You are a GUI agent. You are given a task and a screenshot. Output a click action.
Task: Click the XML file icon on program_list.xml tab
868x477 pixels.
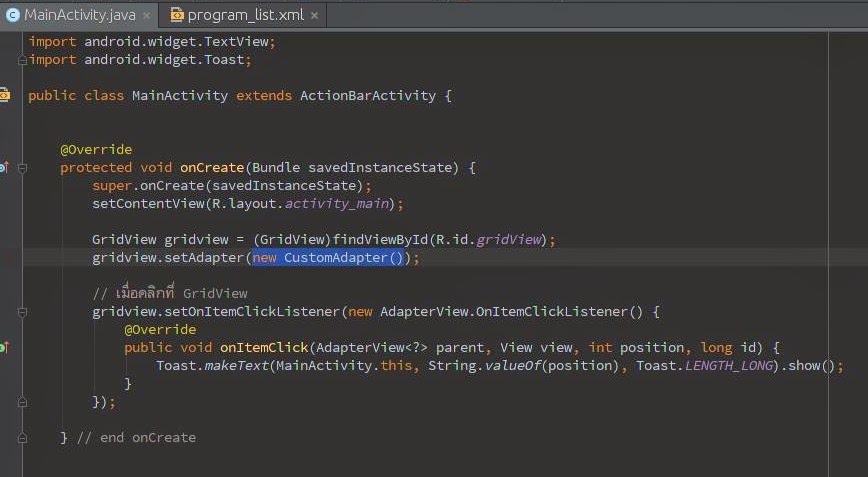point(177,15)
